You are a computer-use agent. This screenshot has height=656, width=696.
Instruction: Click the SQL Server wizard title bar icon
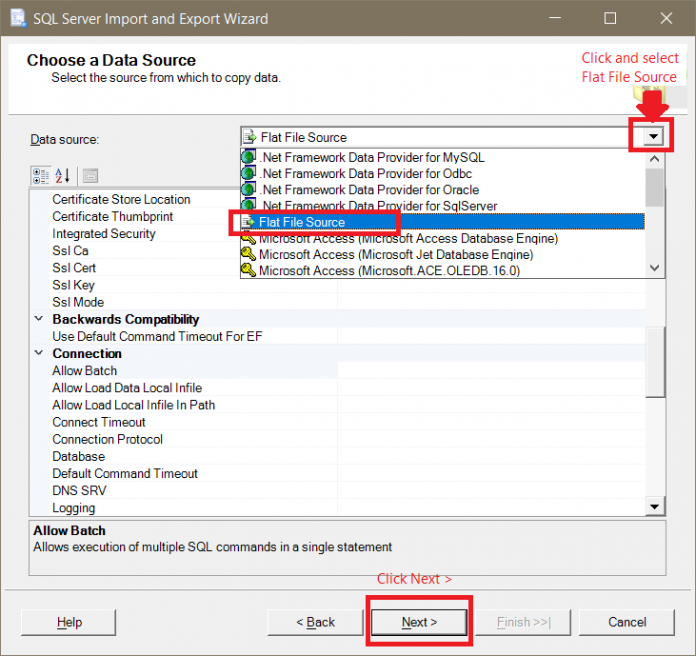click(x=18, y=18)
